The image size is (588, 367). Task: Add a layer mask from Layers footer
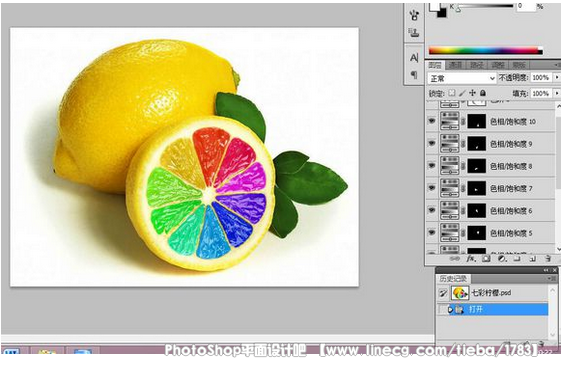[486, 259]
